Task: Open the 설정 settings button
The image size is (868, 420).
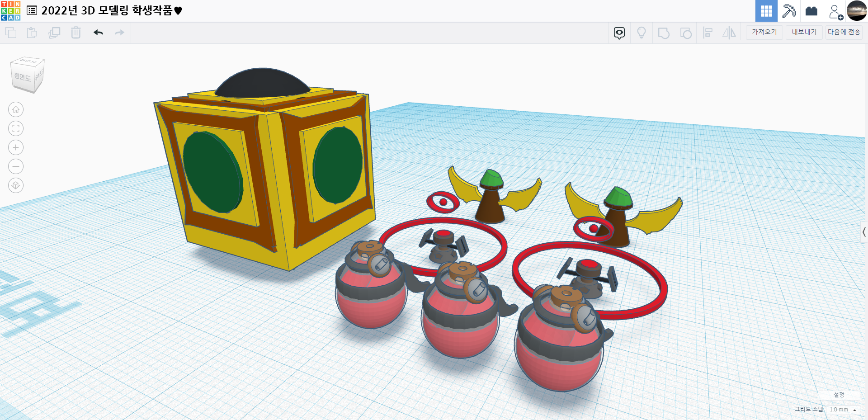Action: point(839,395)
